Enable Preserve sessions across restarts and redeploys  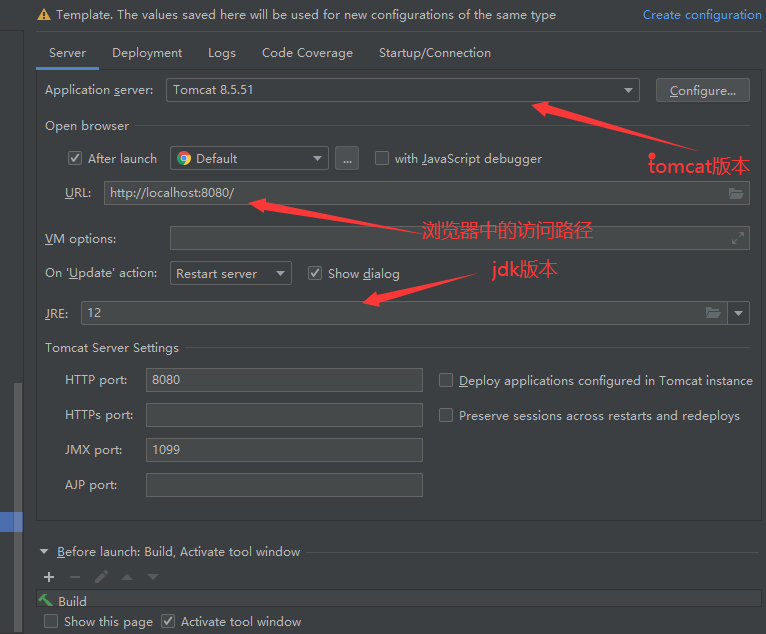click(446, 415)
